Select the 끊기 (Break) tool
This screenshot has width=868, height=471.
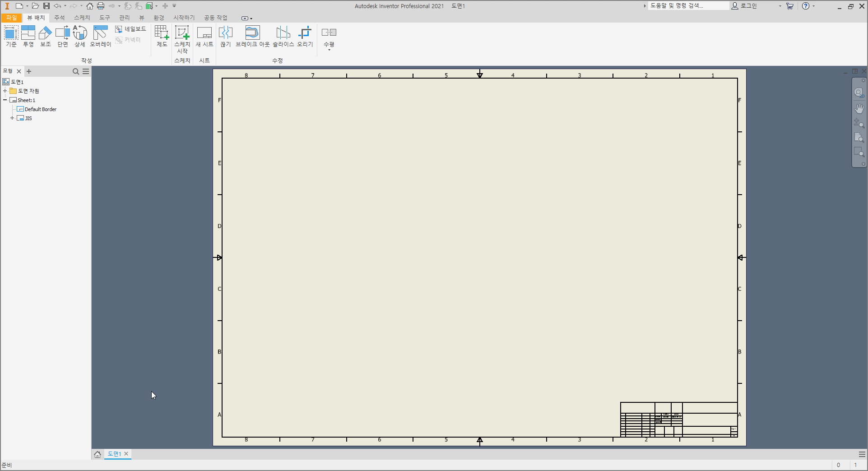click(x=226, y=36)
